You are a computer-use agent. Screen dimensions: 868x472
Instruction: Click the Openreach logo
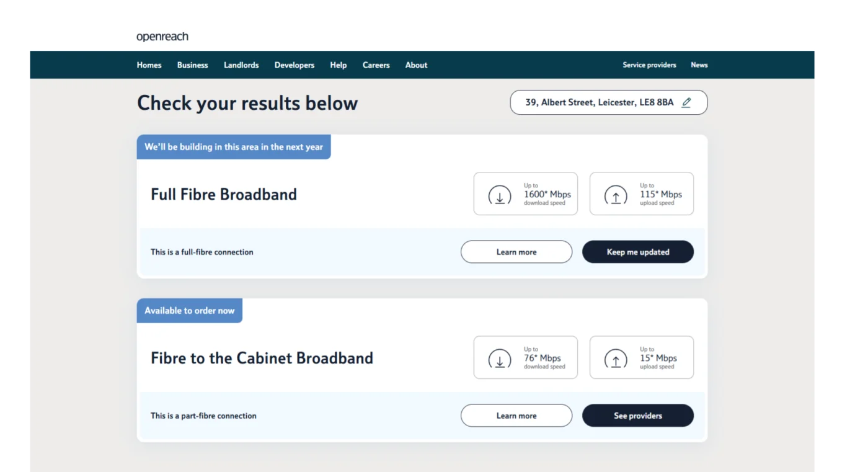pyautogui.click(x=162, y=37)
